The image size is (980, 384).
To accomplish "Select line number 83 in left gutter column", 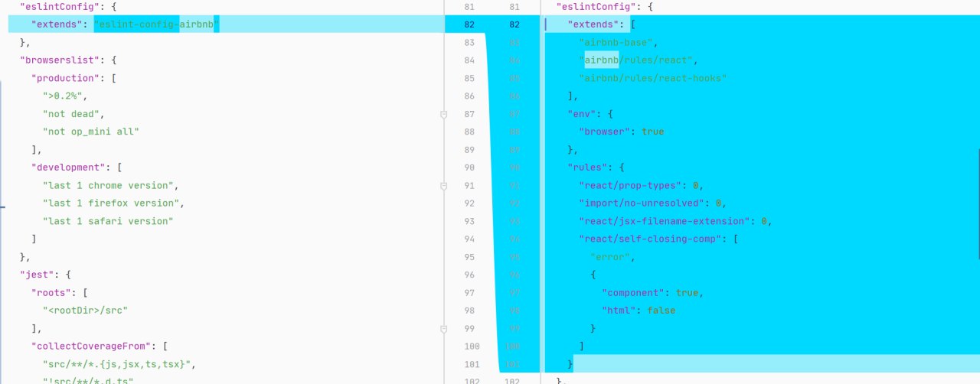I will [x=469, y=42].
